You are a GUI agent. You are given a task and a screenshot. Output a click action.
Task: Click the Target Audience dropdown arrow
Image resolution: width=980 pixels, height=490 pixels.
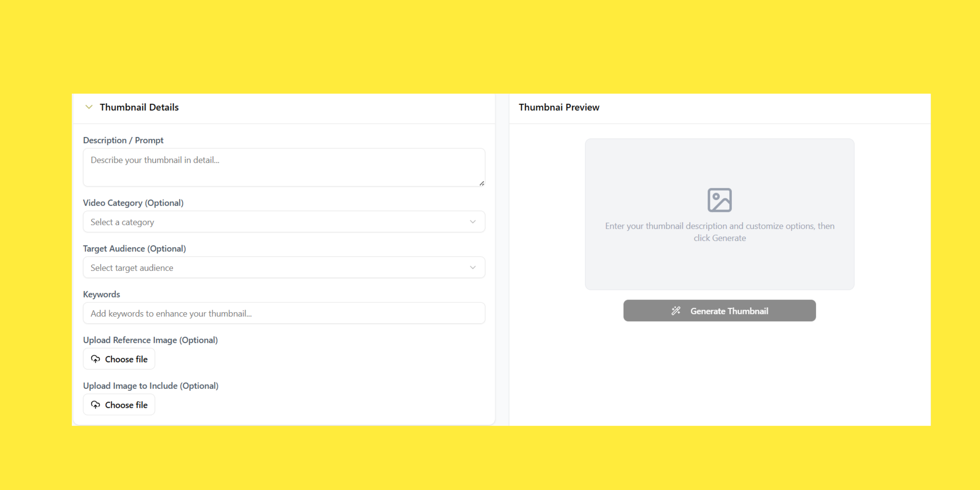tap(472, 268)
